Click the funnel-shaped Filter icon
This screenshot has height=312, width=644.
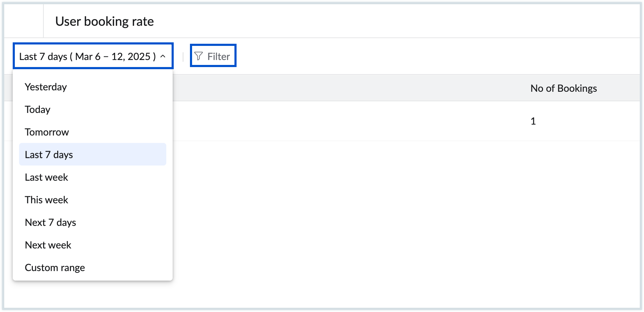(199, 55)
